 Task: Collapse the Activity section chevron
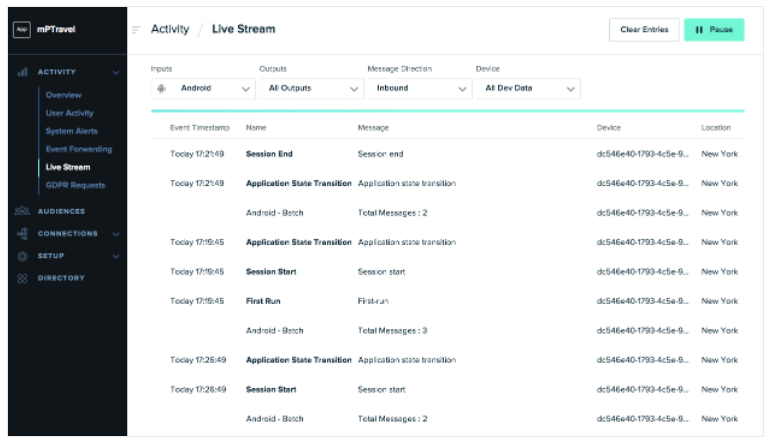[x=116, y=72]
